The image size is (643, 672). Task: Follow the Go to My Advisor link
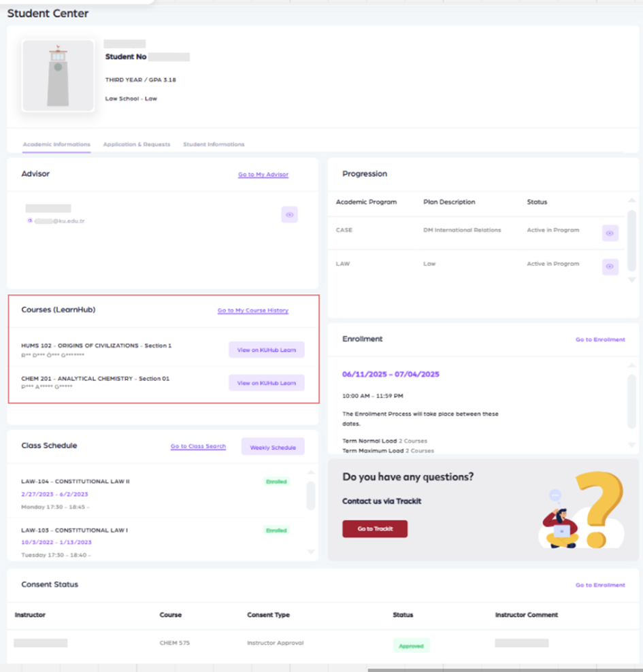tap(263, 175)
